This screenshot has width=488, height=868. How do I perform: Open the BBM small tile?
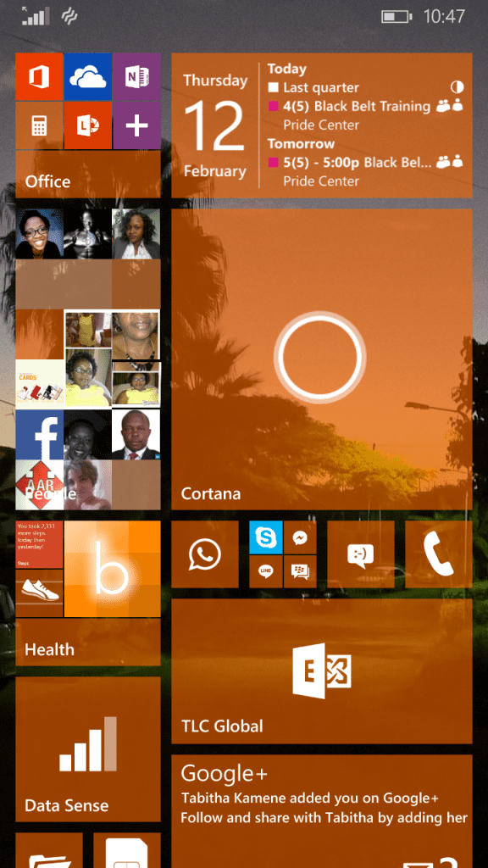pyautogui.click(x=300, y=571)
